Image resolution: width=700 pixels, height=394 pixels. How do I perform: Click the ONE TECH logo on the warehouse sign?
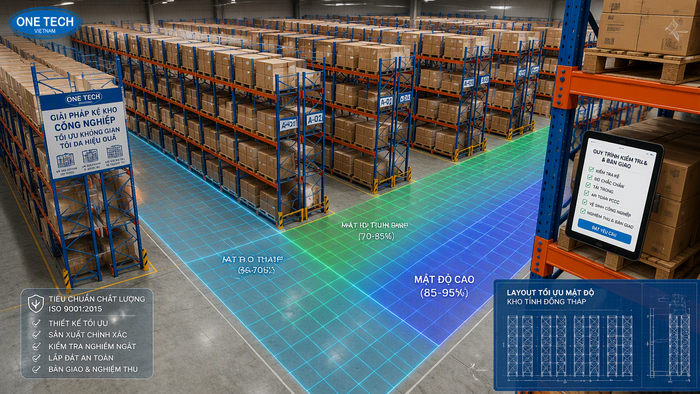[x=83, y=98]
